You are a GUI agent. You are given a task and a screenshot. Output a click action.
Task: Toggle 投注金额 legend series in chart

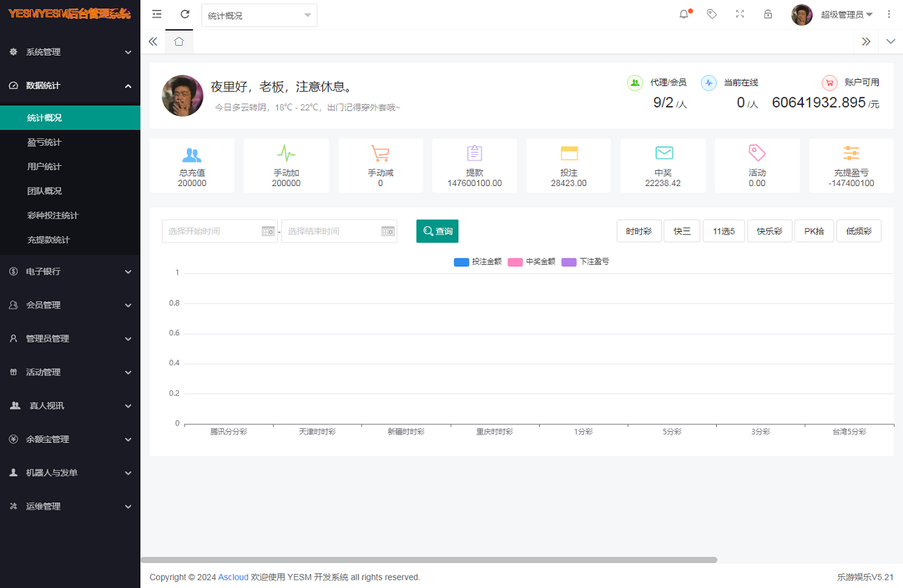(478, 262)
